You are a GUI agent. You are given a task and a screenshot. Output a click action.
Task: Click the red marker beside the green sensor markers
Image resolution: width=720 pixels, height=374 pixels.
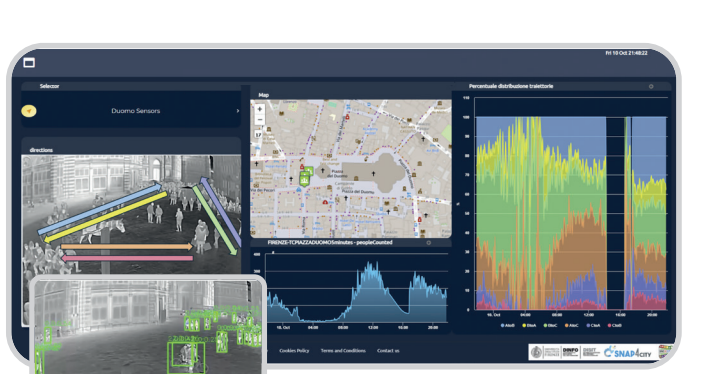(302, 166)
